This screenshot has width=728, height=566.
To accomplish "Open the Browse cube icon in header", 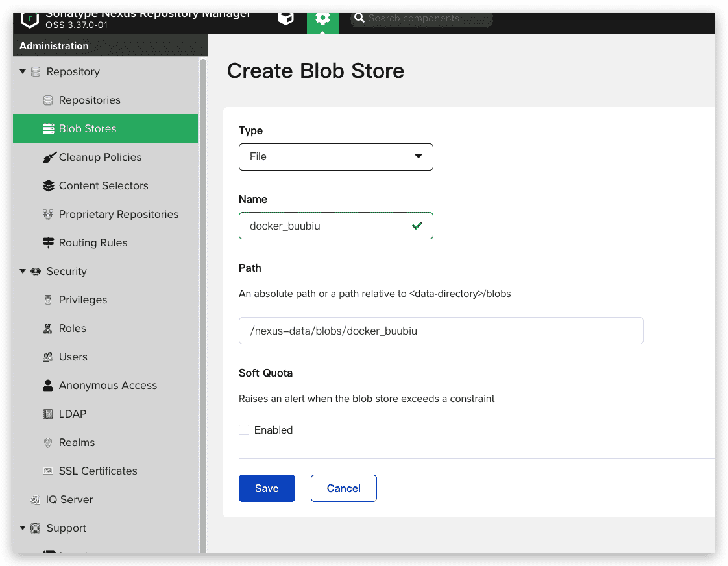I will (285, 18).
